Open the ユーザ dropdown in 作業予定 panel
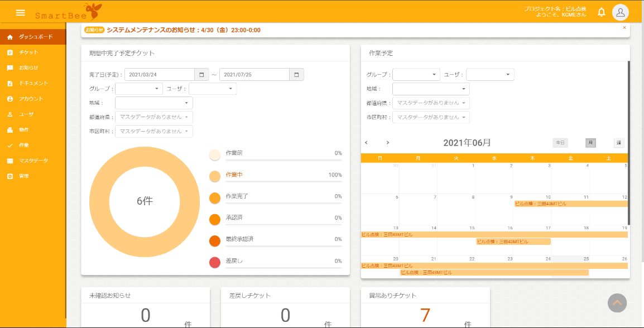The image size is (644, 328). [490, 74]
